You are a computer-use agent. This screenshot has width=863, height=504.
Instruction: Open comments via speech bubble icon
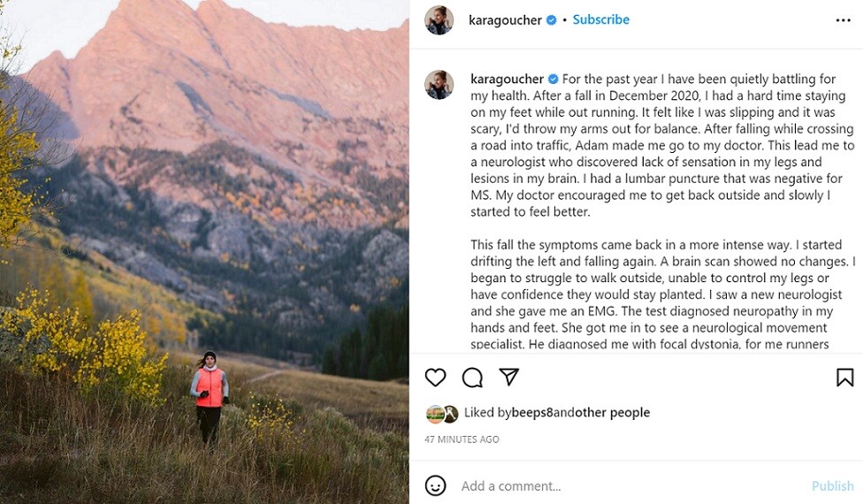(x=472, y=378)
